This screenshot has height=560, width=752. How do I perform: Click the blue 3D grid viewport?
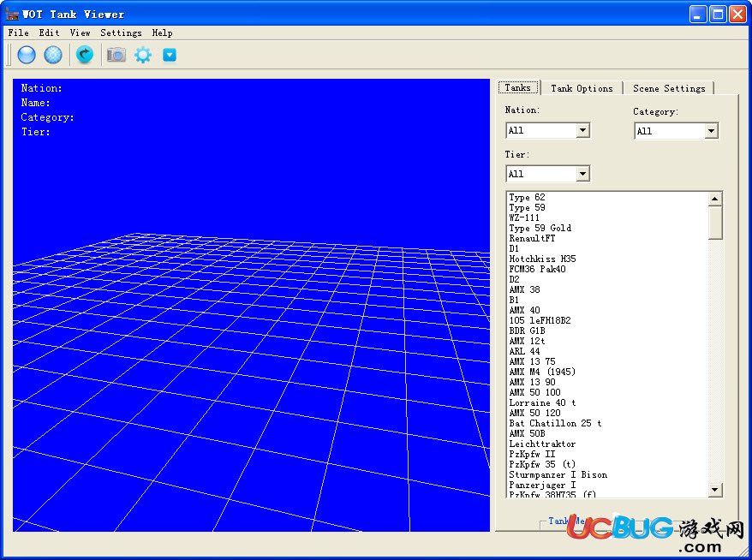click(x=251, y=305)
